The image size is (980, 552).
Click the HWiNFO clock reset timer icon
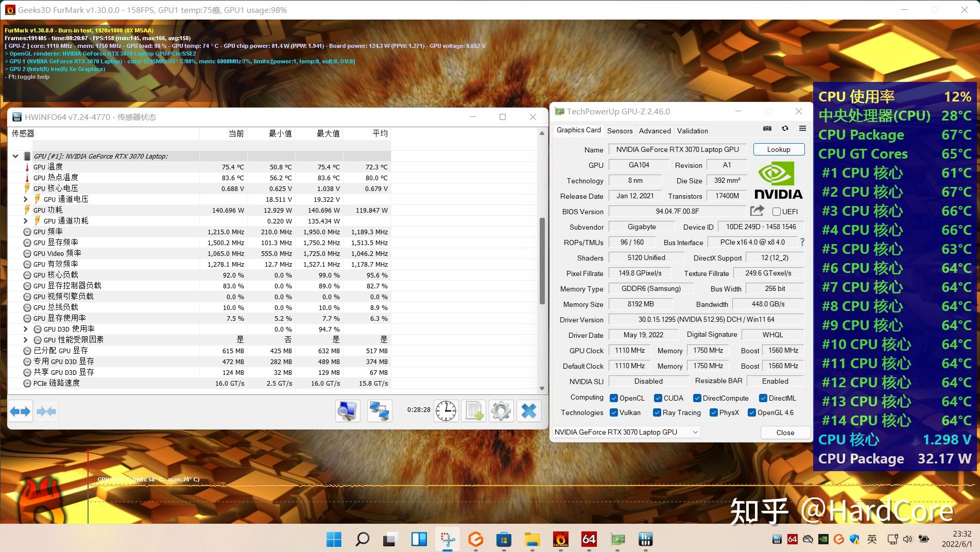click(x=446, y=411)
